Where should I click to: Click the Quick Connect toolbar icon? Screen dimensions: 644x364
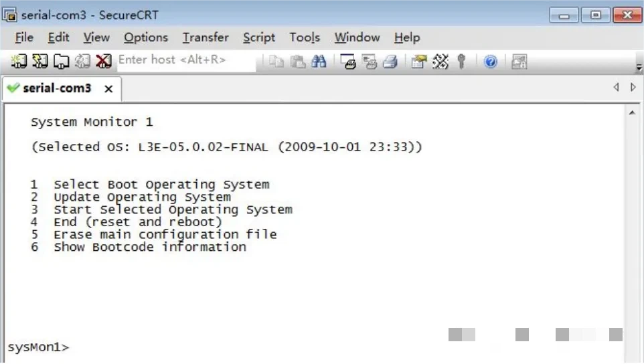pos(40,62)
